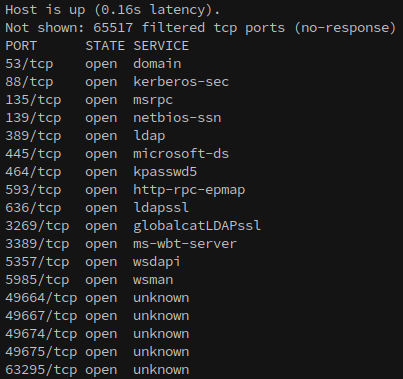Click the ldapssl service name
The image size is (403, 379).
click(x=161, y=208)
